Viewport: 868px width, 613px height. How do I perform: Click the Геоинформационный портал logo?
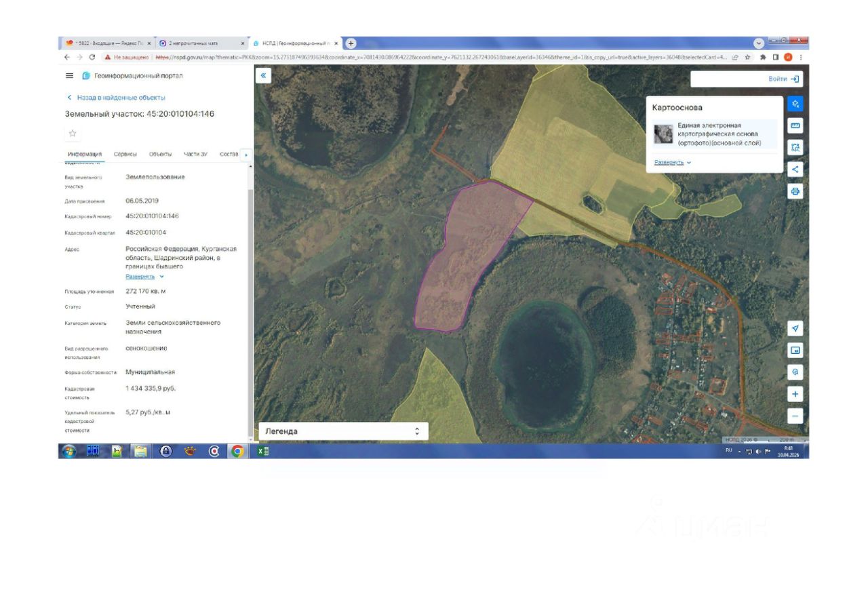(x=132, y=76)
